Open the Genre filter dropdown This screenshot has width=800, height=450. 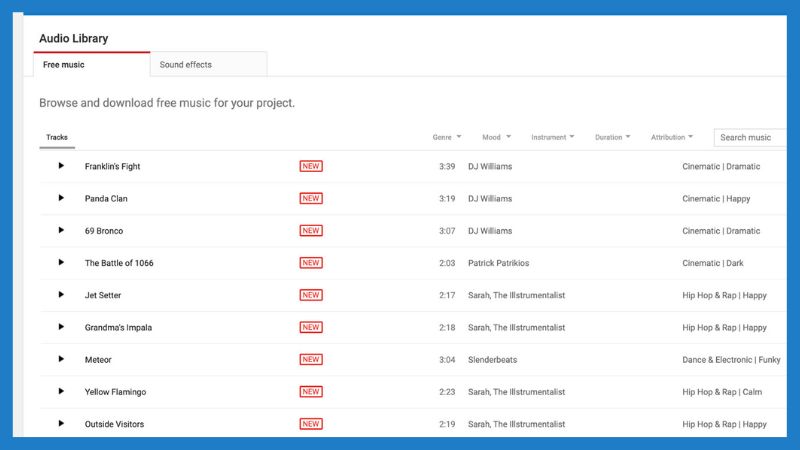(x=447, y=137)
